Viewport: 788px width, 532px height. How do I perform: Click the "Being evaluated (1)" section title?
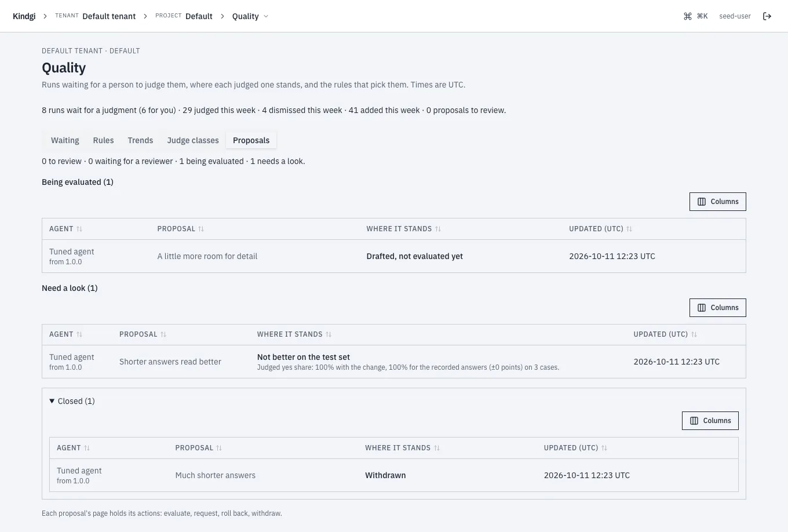click(78, 182)
